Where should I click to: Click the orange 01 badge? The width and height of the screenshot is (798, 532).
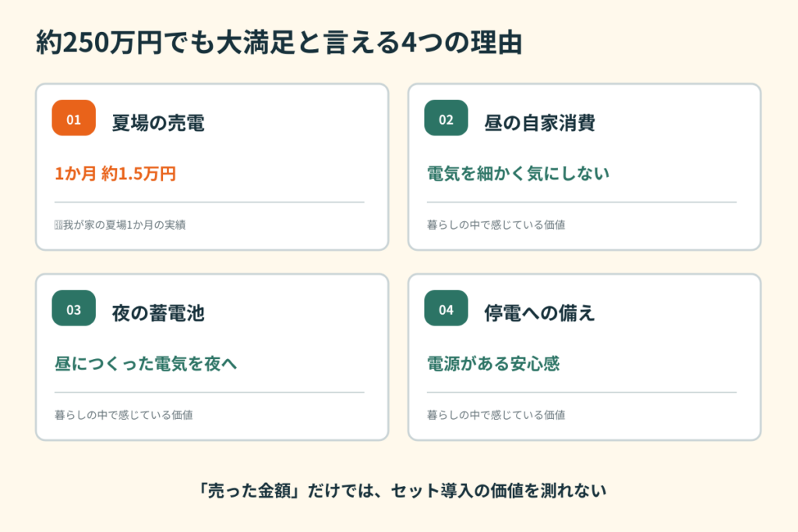click(x=74, y=118)
